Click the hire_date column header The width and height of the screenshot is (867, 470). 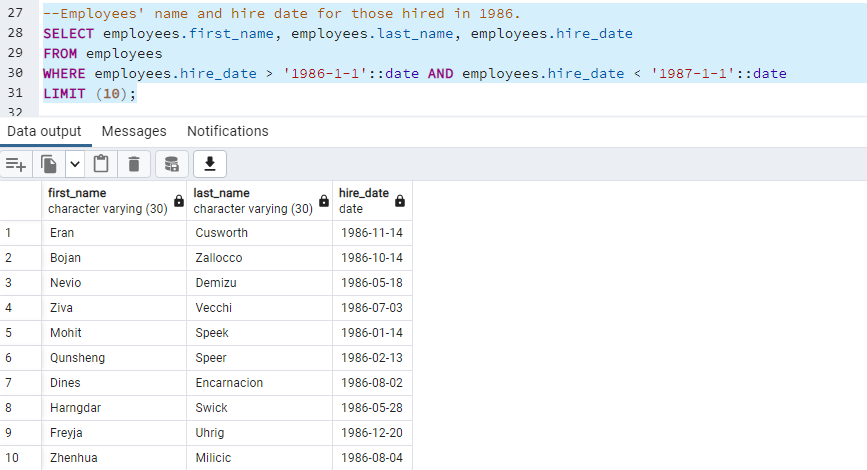(x=372, y=201)
